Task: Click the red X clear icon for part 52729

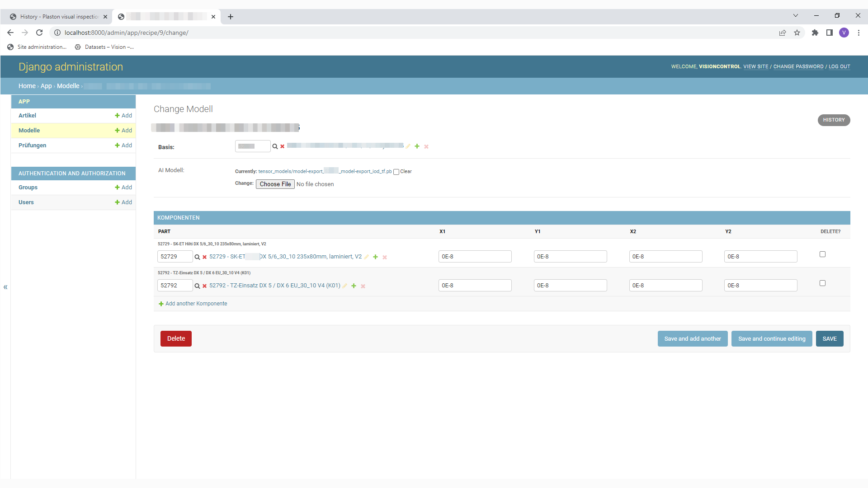Action: tap(204, 257)
